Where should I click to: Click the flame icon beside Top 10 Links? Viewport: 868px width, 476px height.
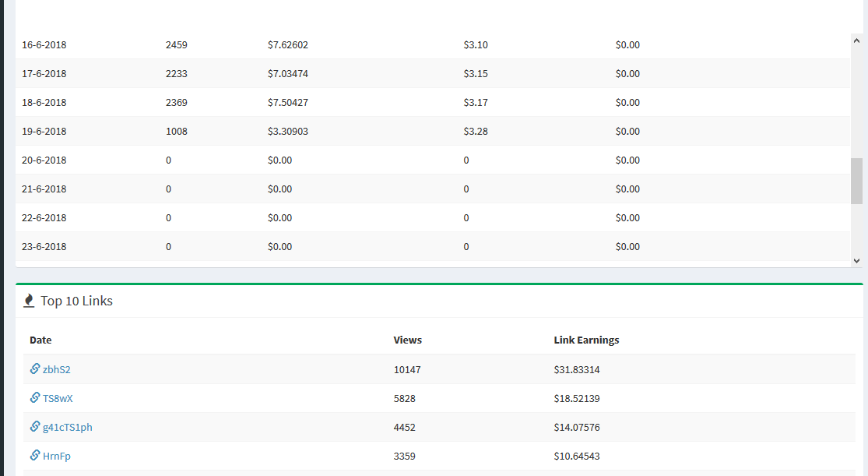(x=29, y=301)
